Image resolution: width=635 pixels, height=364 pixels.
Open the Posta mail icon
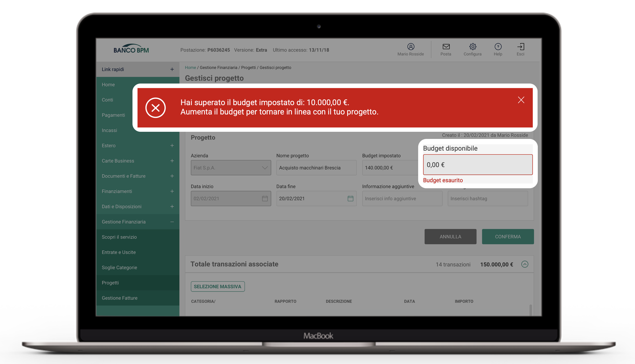click(x=446, y=47)
